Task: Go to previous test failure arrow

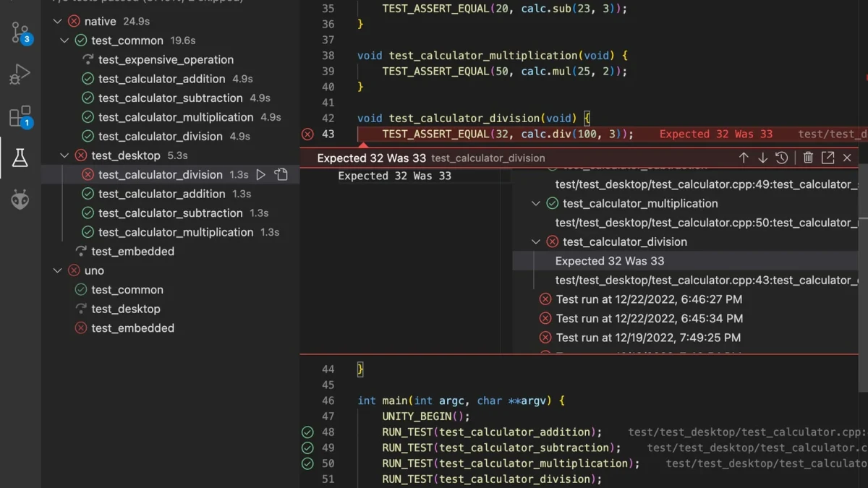Action: coord(744,158)
